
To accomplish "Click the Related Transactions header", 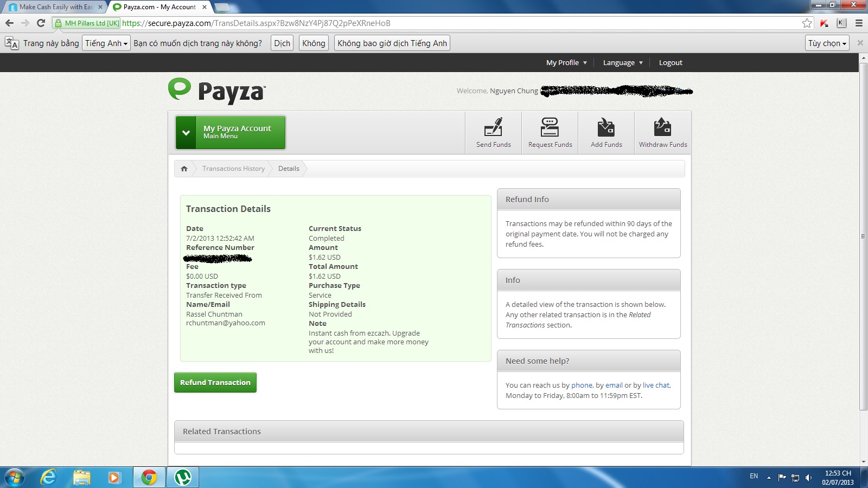I will (429, 432).
